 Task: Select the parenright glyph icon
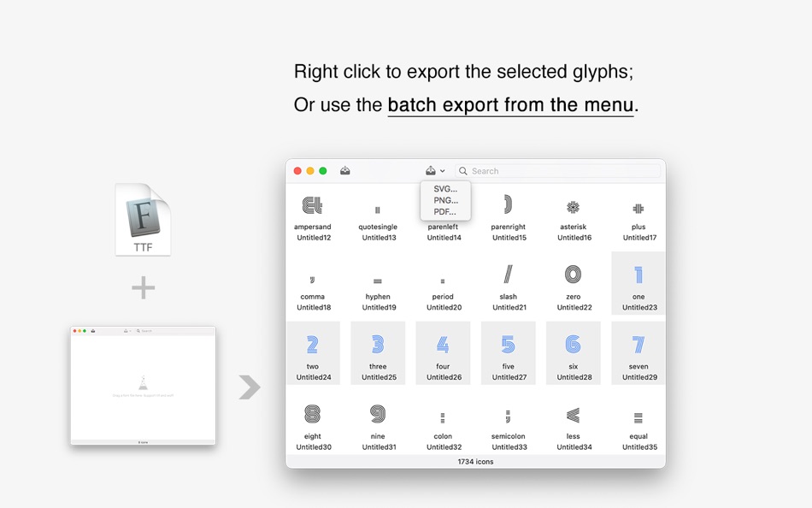(x=508, y=204)
